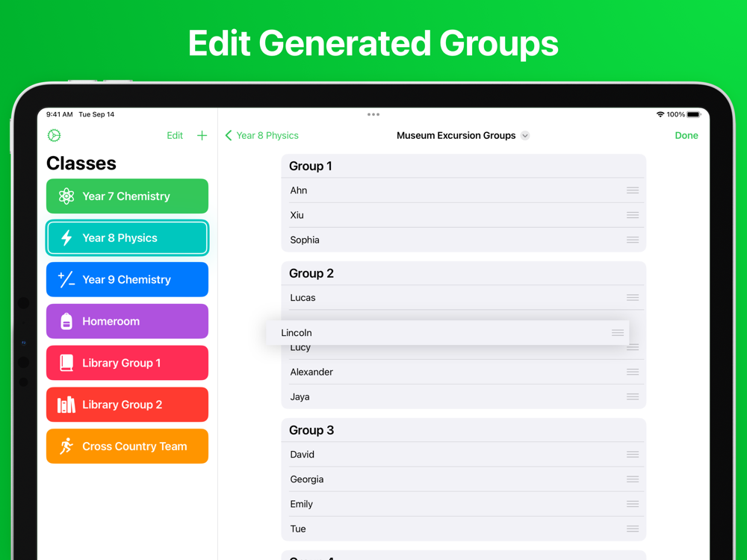Select student Emily in Group 3
This screenshot has width=747, height=560.
[464, 504]
